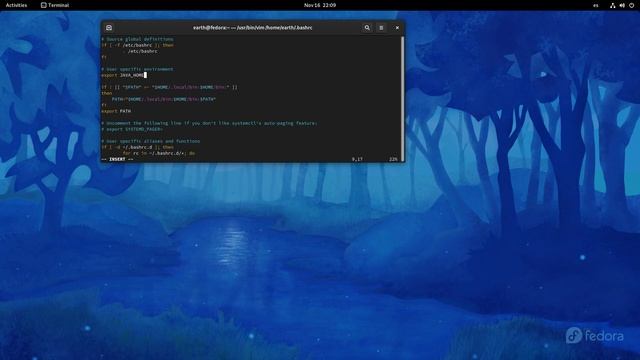The width and height of the screenshot is (640, 360).
Task: Click '# User specific aliases and functions' comment
Action: point(151,141)
